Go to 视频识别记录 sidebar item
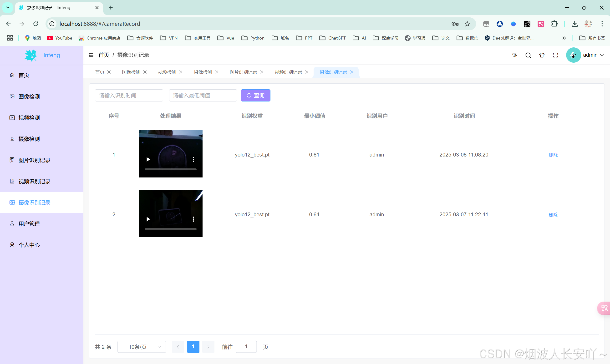Screen dimensions: 610x364 34,181
